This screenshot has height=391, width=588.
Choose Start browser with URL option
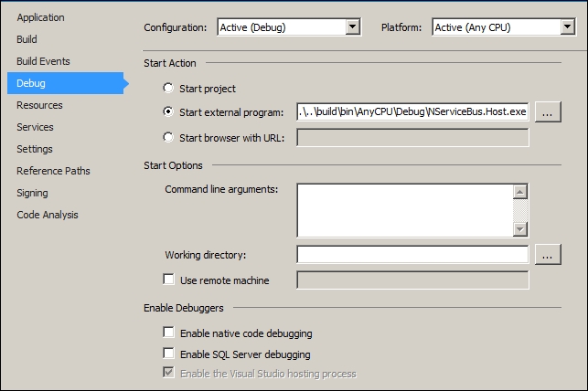pyautogui.click(x=167, y=138)
